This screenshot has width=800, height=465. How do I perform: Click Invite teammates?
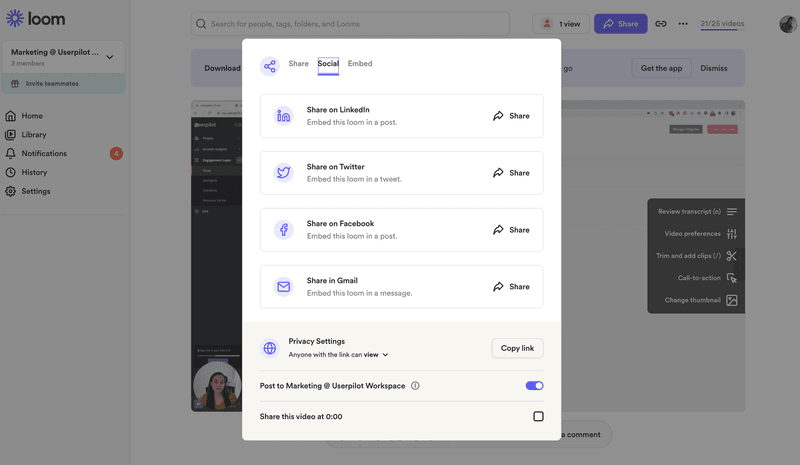tap(52, 84)
